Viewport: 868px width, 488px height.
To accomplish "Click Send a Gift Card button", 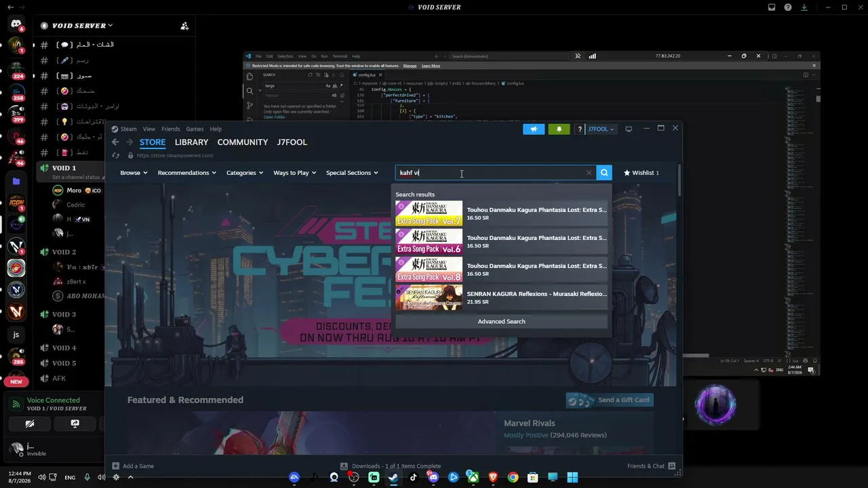I will (x=609, y=400).
